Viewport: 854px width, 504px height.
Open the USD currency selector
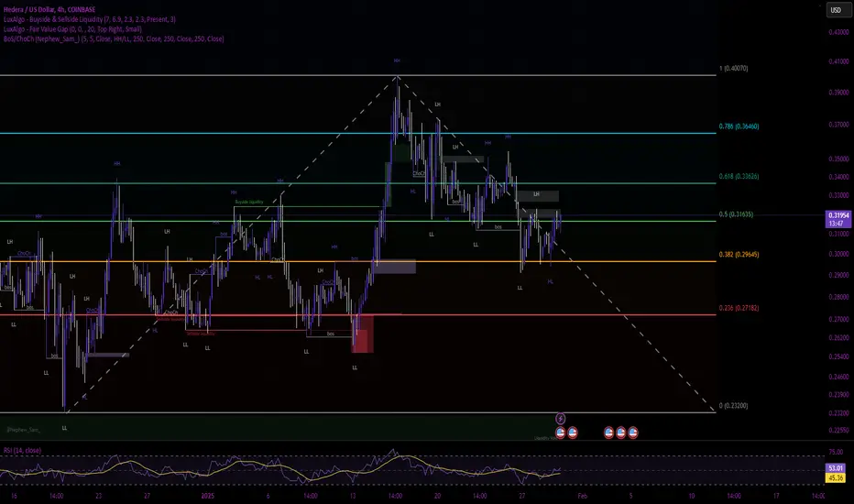pyautogui.click(x=836, y=10)
